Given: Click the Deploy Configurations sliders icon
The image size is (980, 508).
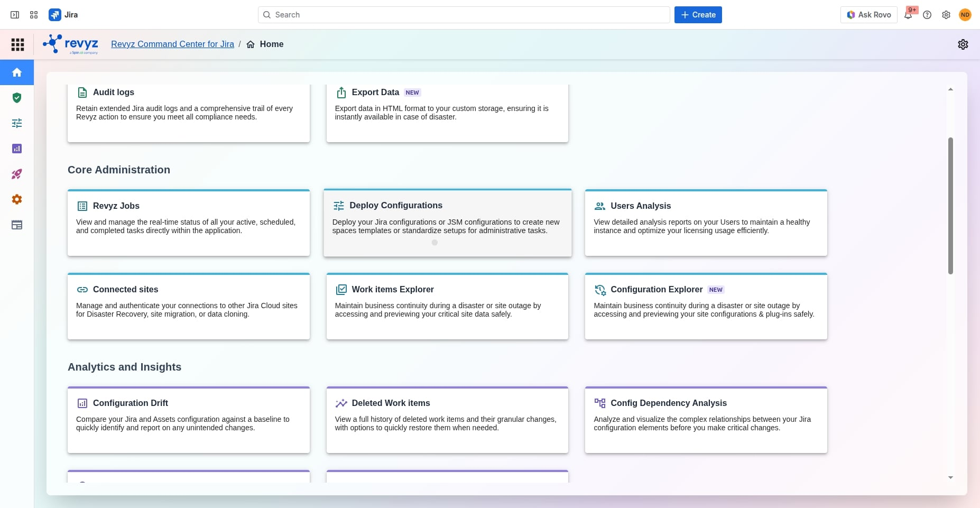Looking at the screenshot, I should pos(339,206).
